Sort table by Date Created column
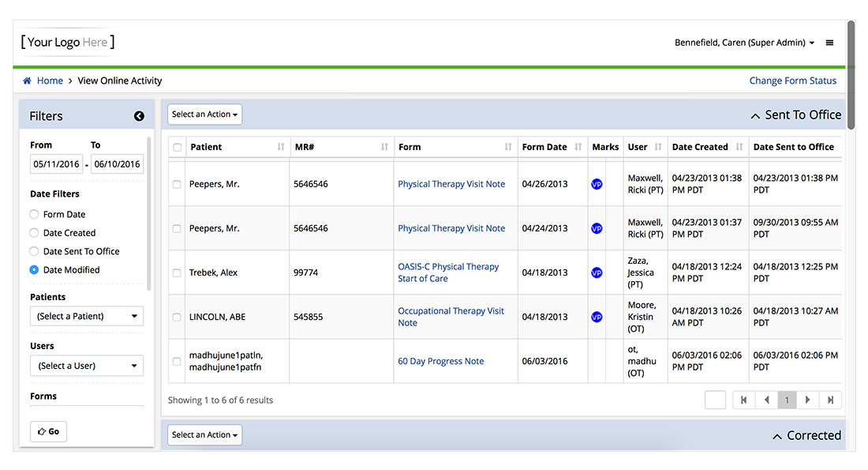 point(739,147)
